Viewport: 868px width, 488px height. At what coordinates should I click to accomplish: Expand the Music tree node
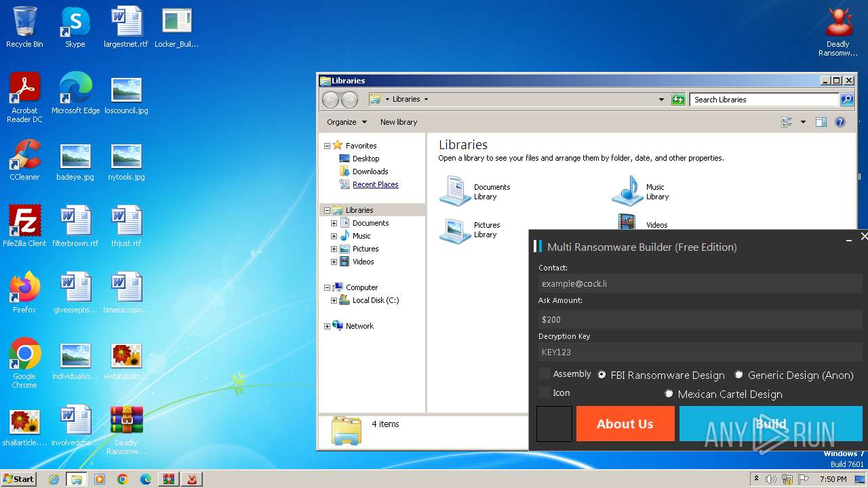click(334, 236)
